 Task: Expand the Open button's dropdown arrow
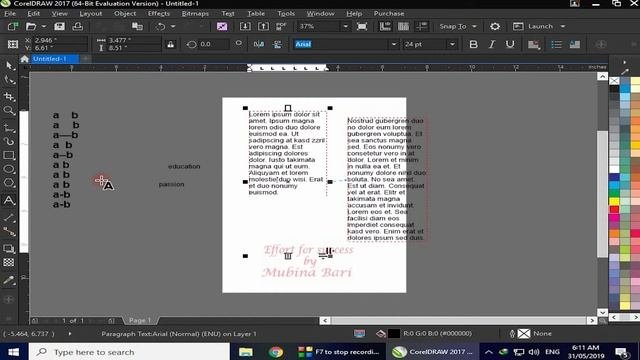(x=44, y=27)
